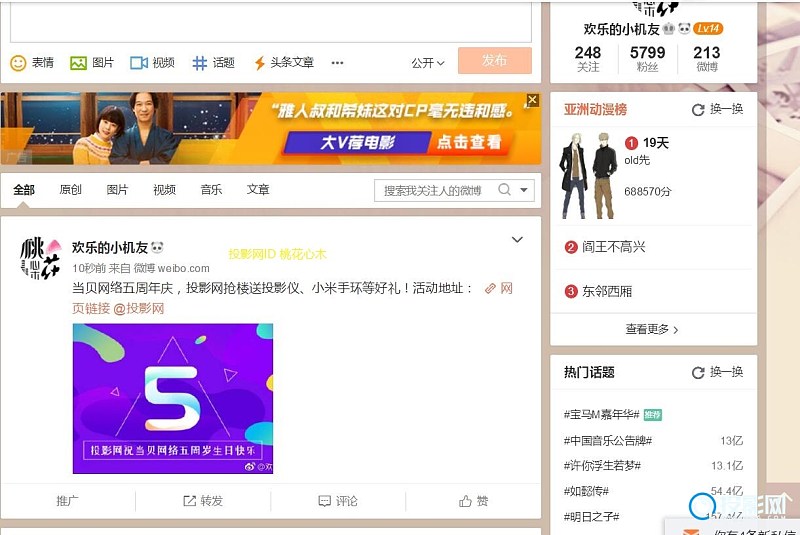Switch to the 图片 feed tab
This screenshot has height=535, width=800.
pyautogui.click(x=117, y=190)
